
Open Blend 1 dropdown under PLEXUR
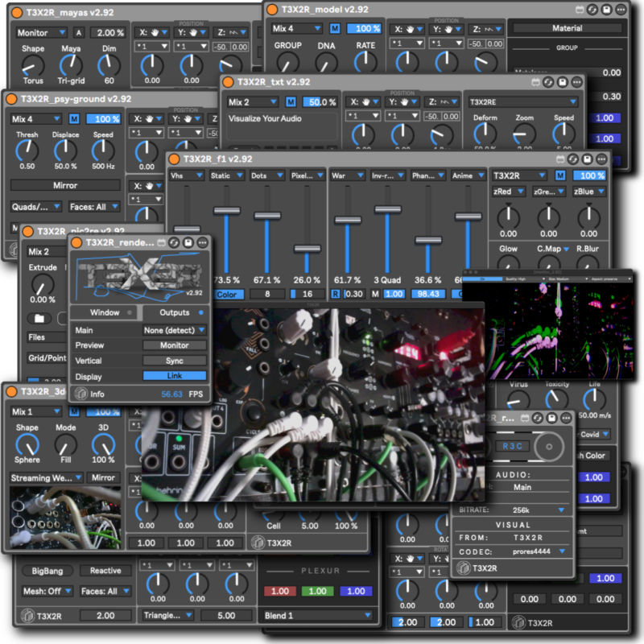click(x=317, y=615)
